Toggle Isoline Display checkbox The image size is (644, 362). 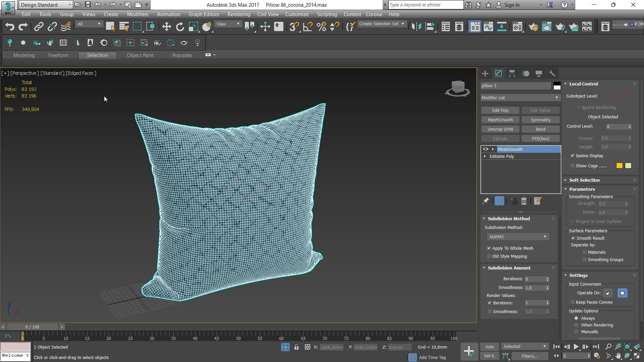coord(573,156)
